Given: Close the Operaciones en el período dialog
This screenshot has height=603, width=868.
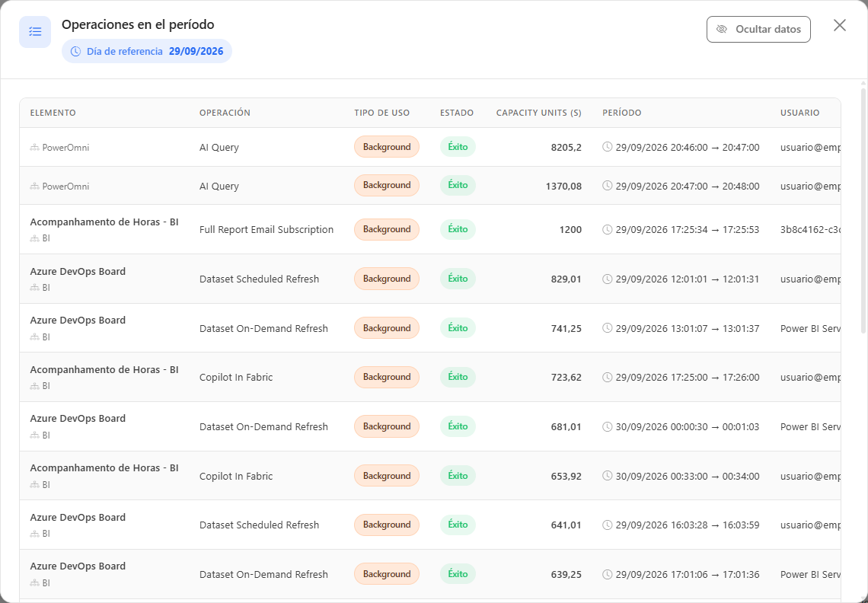Looking at the screenshot, I should (839, 25).
